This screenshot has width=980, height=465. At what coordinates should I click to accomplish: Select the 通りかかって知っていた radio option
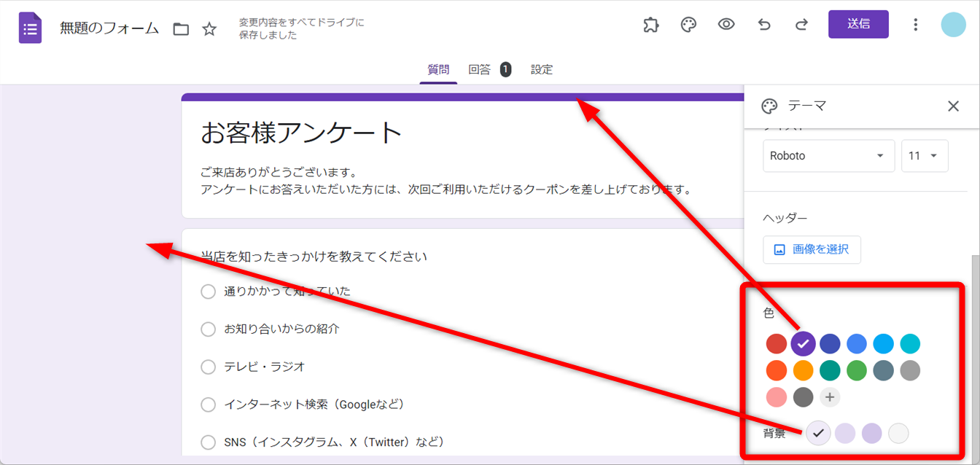(208, 292)
